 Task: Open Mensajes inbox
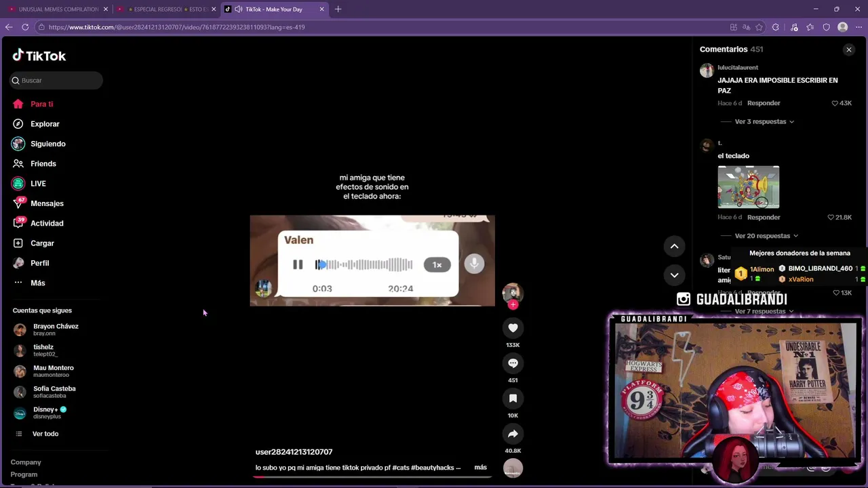coord(38,203)
